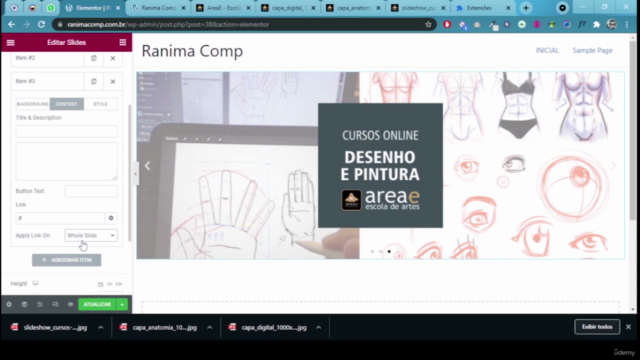
Task: Open the Chrome profile avatar
Action: pyautogui.click(x=611, y=24)
